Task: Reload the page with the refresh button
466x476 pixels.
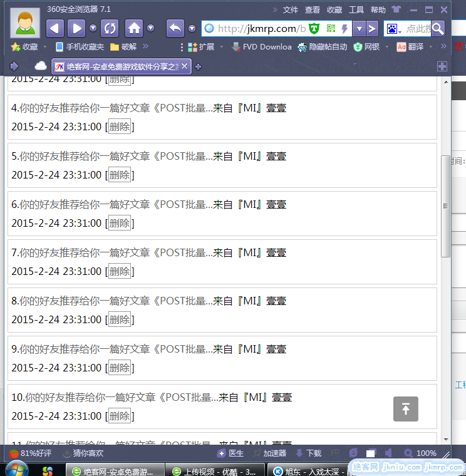Action: click(x=110, y=28)
